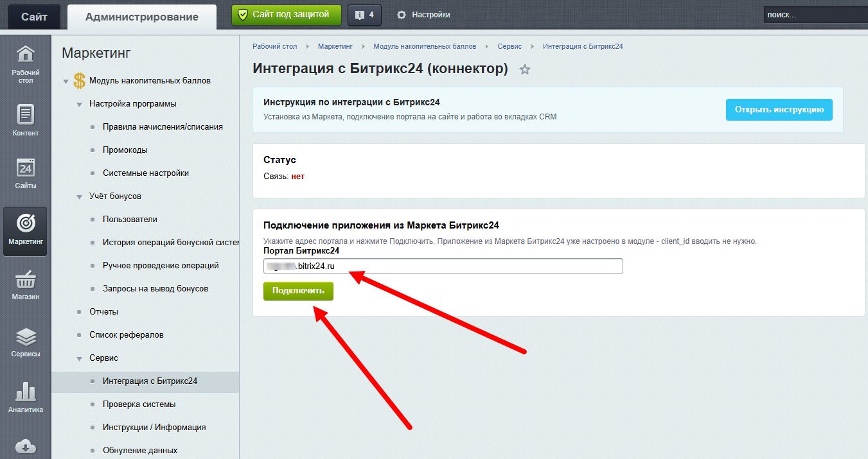The height and width of the screenshot is (459, 868).
Task: Open the Аналитика chart icon
Action: click(25, 397)
